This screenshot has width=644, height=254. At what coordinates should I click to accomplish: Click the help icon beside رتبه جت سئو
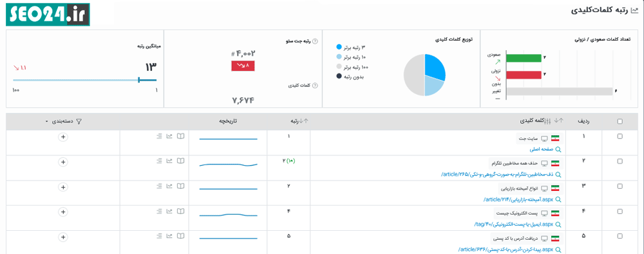click(315, 41)
